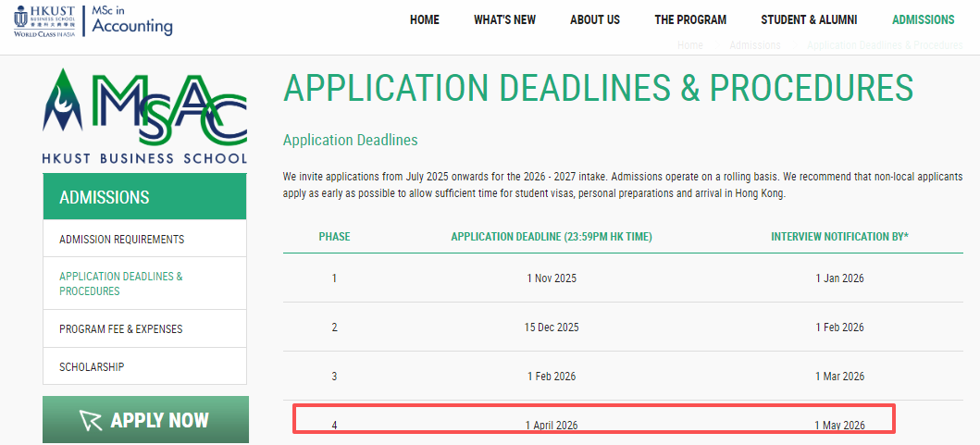Open Program Fee & Expenses page
Screen dimensions: 980x445
121,329
